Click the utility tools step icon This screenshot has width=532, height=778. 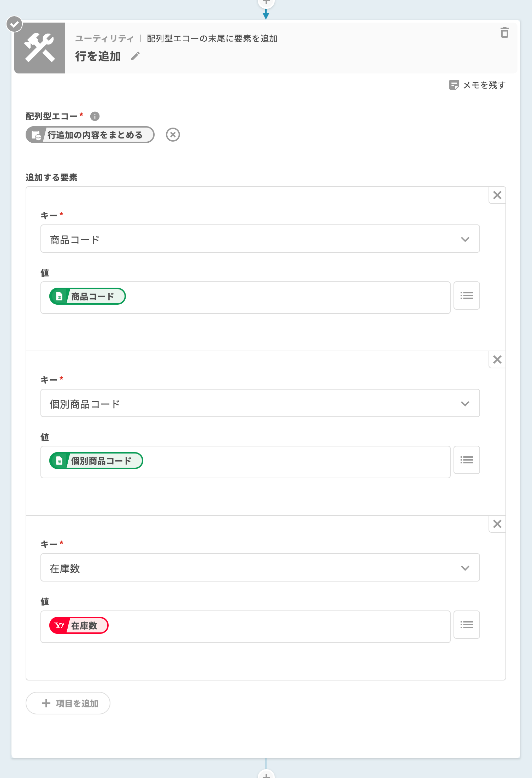point(39,48)
